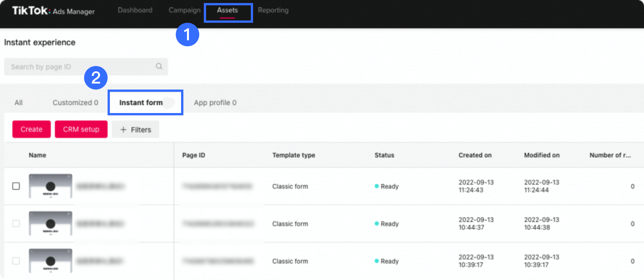
Task: Go to the Dashboard menu
Action: coord(135,10)
